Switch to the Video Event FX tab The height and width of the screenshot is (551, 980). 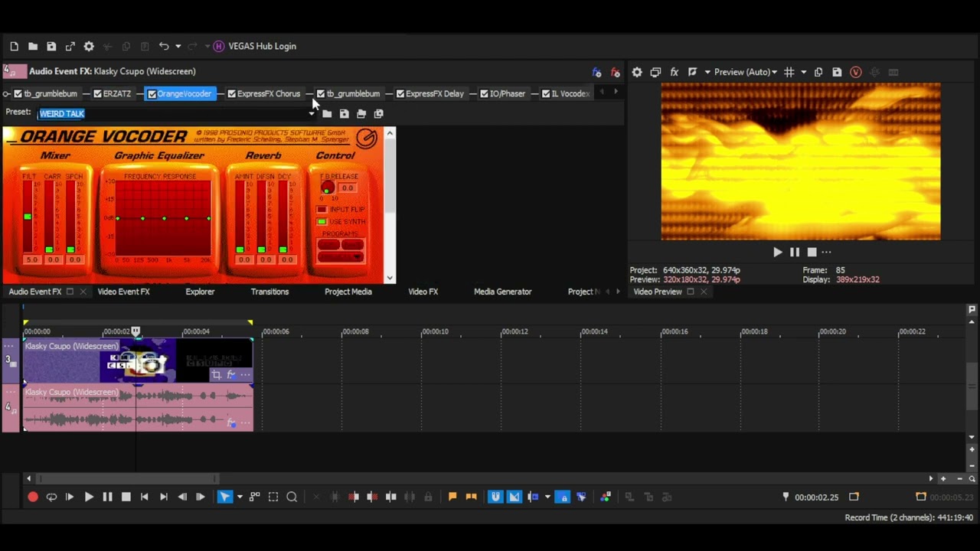click(x=123, y=292)
